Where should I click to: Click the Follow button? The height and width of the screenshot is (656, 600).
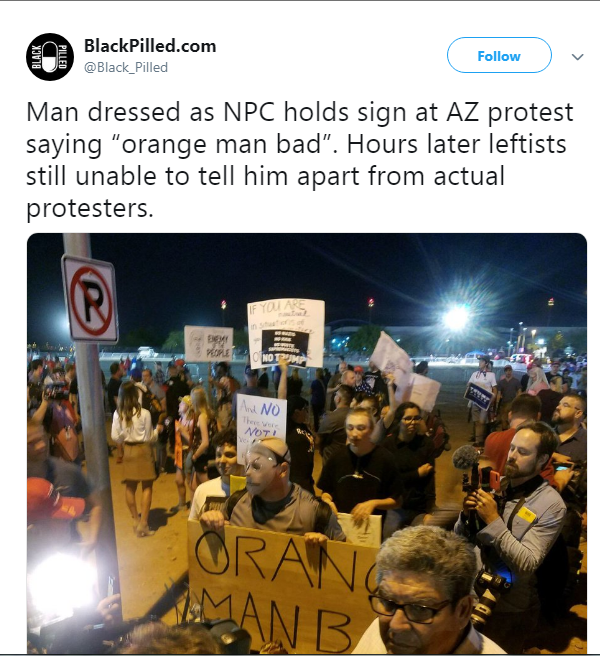499,55
